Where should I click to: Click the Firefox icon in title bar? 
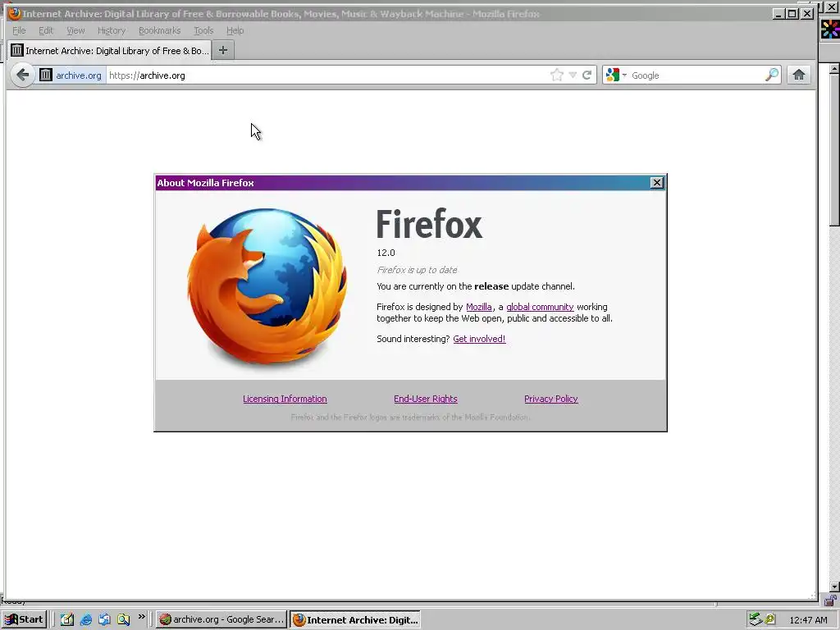[x=15, y=13]
